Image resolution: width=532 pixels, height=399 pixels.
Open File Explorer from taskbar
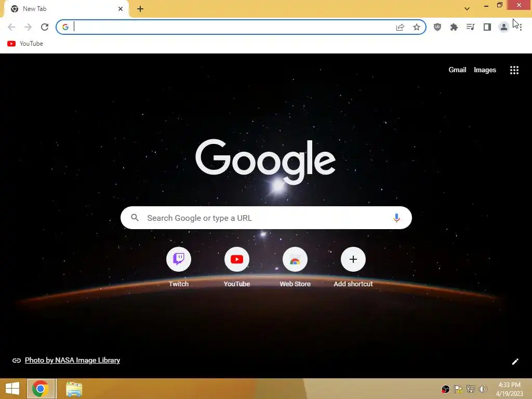(74, 389)
